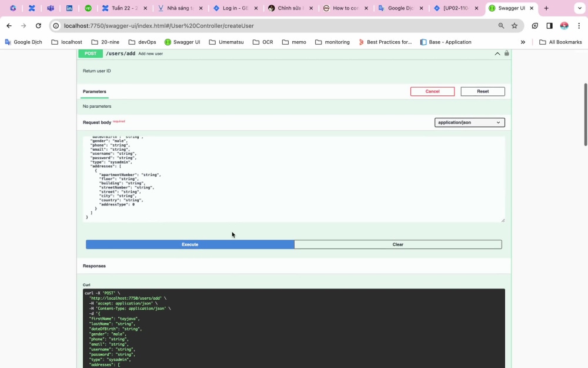The height and width of the screenshot is (368, 588).
Task: Switch to pinned LinkedIn tab
Action: point(69,8)
